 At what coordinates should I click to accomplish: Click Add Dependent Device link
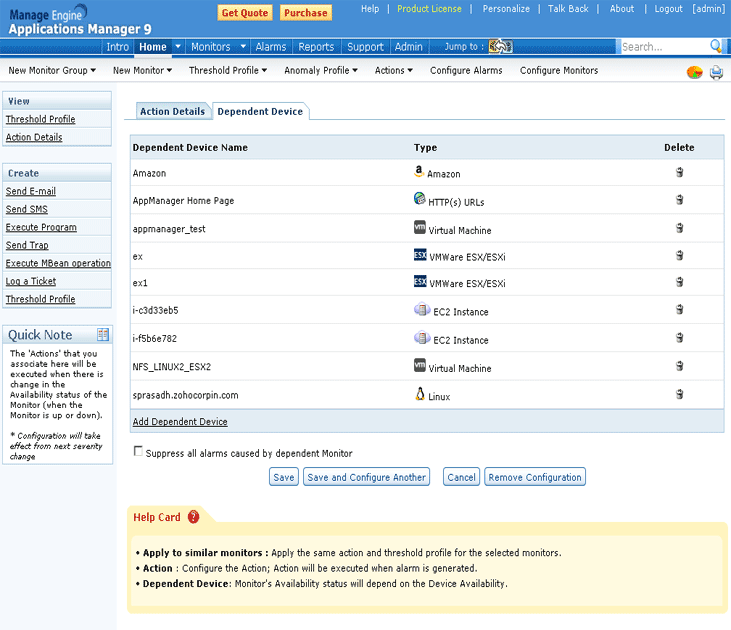180,422
